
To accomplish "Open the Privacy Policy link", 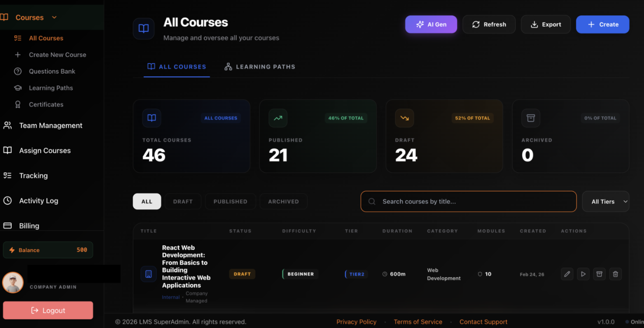I will pos(356,321).
